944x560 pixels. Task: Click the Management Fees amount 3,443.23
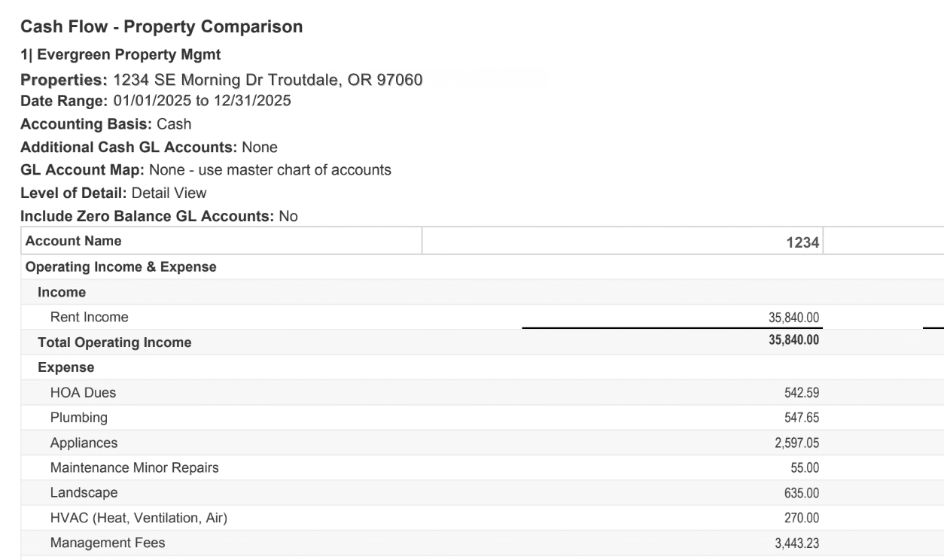coord(796,543)
